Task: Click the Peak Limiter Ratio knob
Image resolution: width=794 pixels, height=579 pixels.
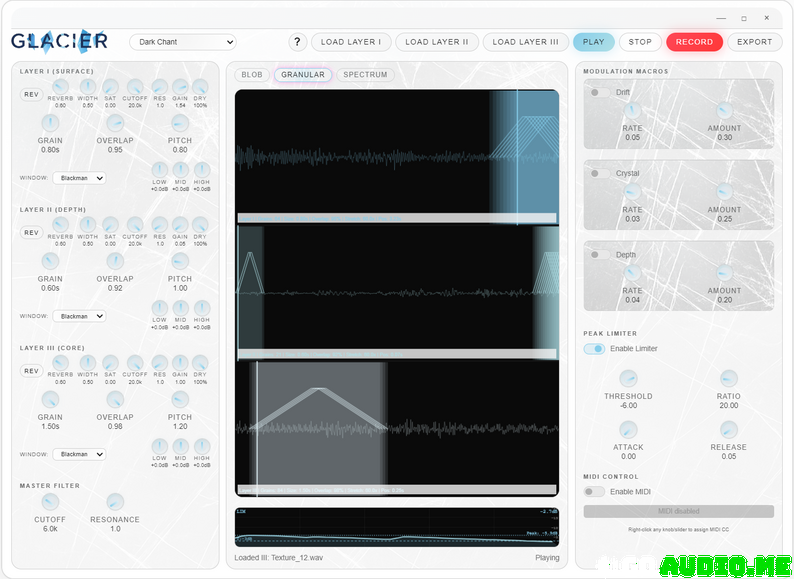Action: 728,379
